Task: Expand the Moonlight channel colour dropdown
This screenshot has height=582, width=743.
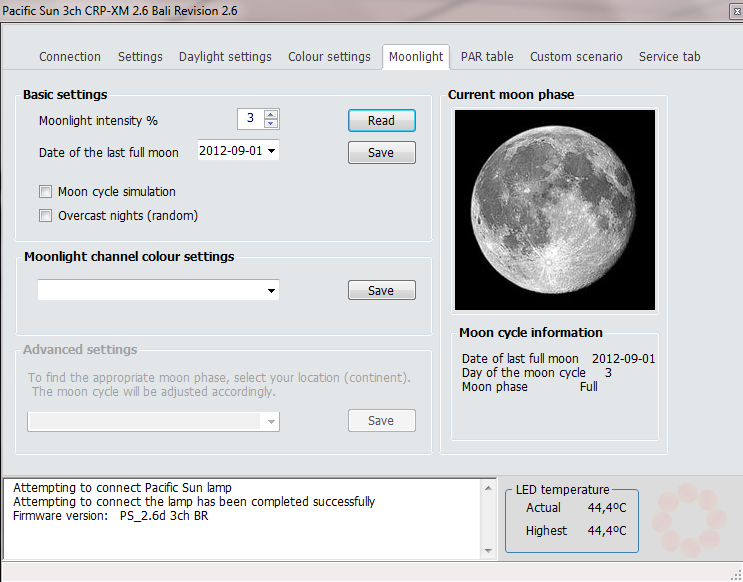Action: tap(271, 291)
